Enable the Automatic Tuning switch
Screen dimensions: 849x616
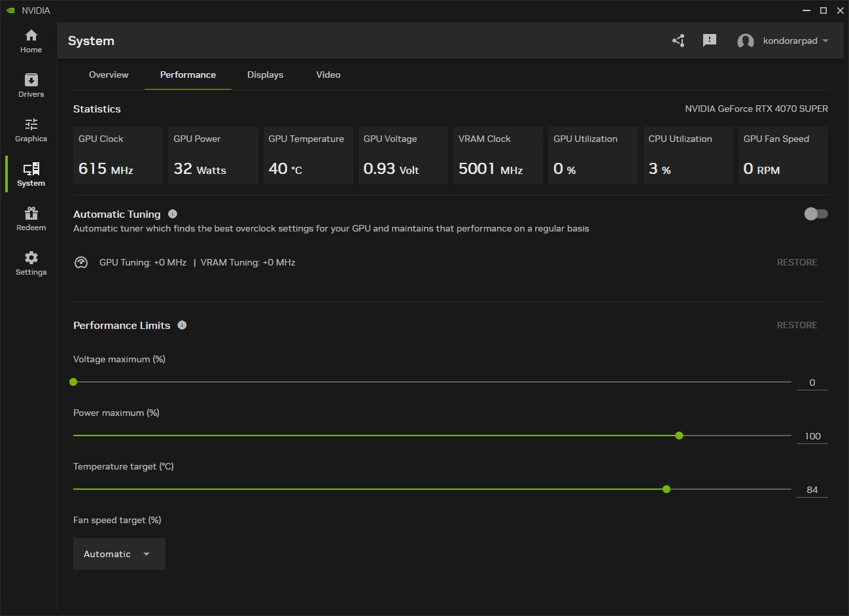coord(816,214)
